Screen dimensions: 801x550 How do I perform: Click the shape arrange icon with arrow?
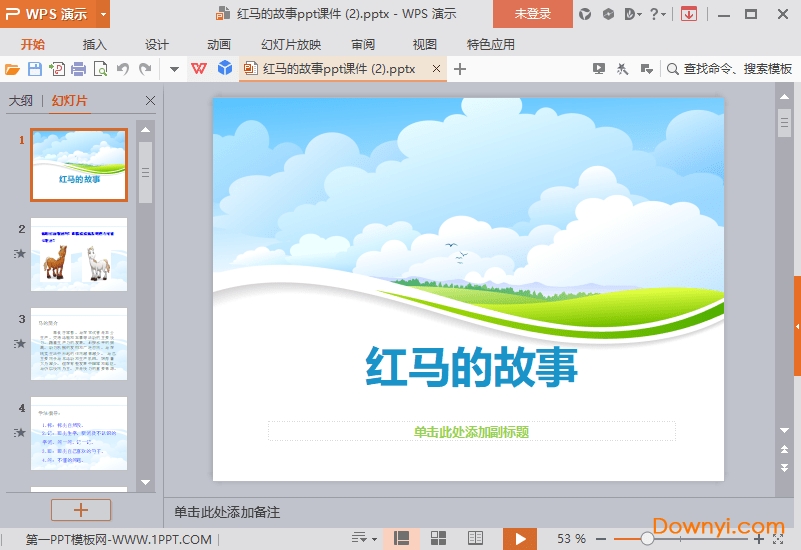point(647,69)
